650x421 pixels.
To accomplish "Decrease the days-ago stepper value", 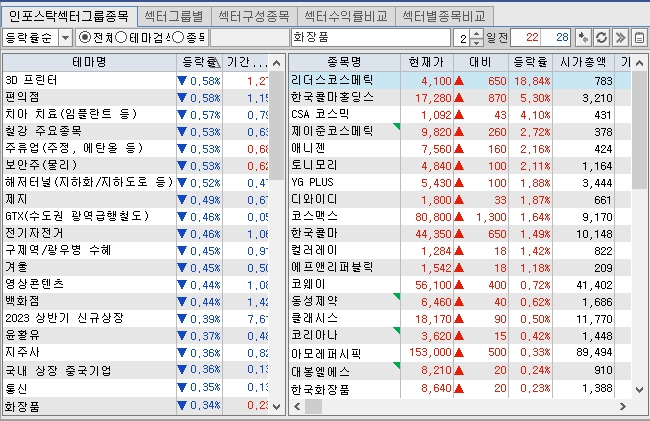I will coord(476,42).
